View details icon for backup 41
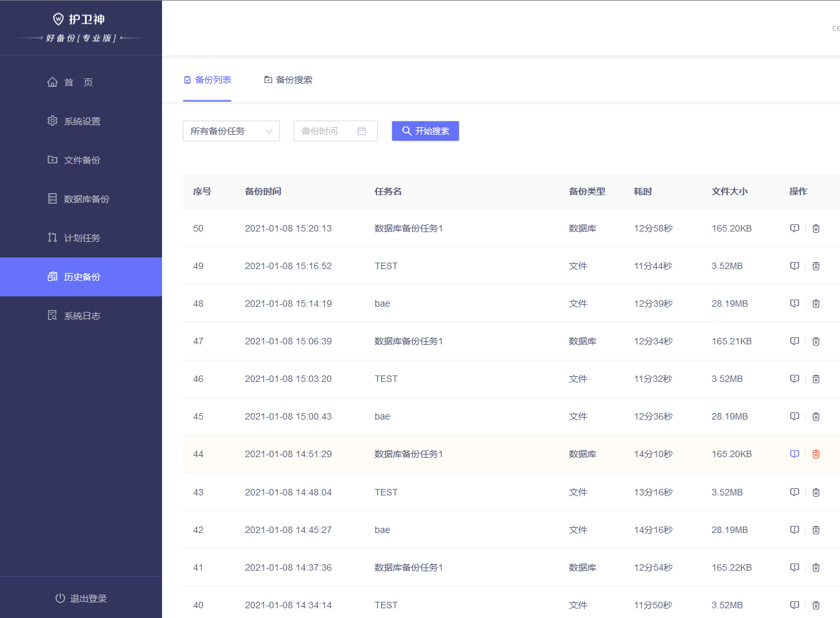This screenshot has height=618, width=840. [795, 567]
